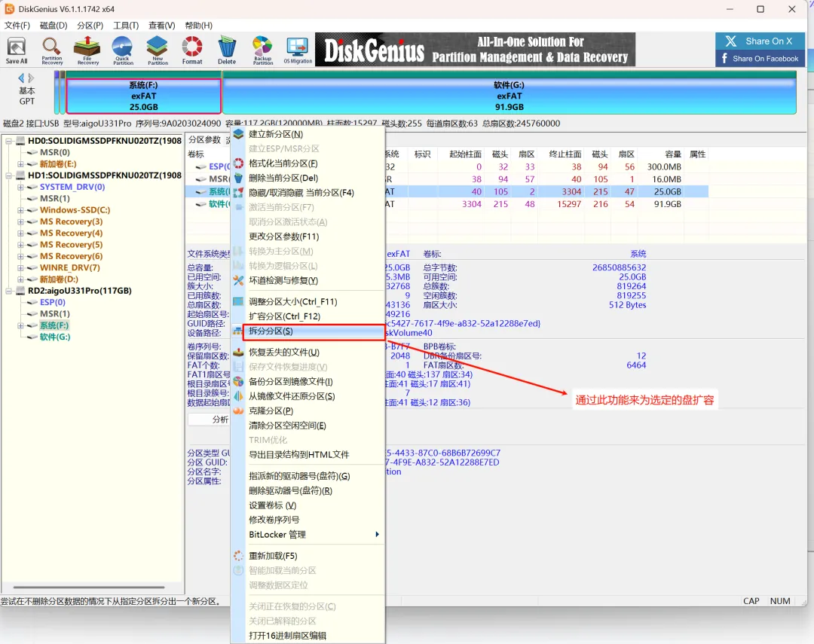Expand the Windows-SSD(C:) tree node
The image size is (814, 644).
21,210
